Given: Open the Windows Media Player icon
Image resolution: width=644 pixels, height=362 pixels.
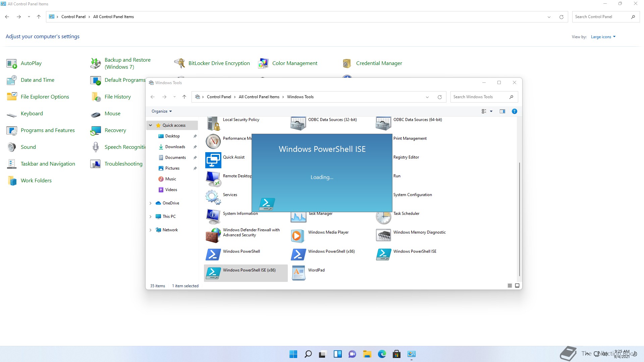Looking at the screenshot, I should coord(298,236).
